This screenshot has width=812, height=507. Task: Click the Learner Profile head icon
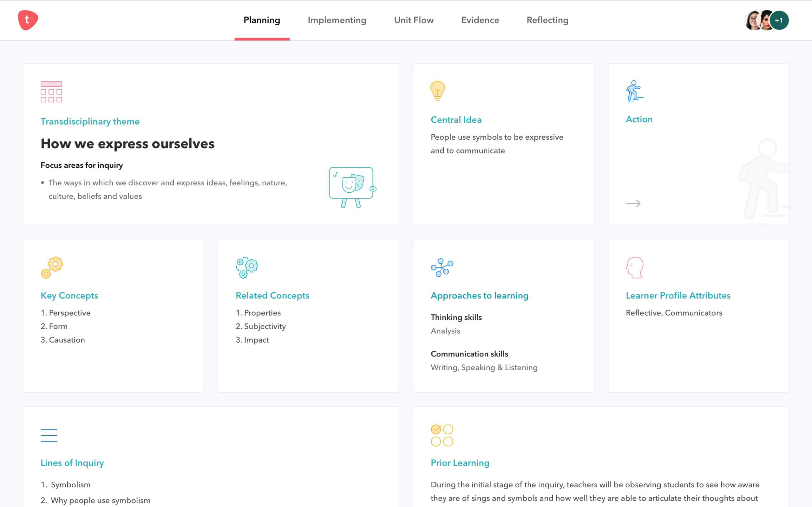634,267
